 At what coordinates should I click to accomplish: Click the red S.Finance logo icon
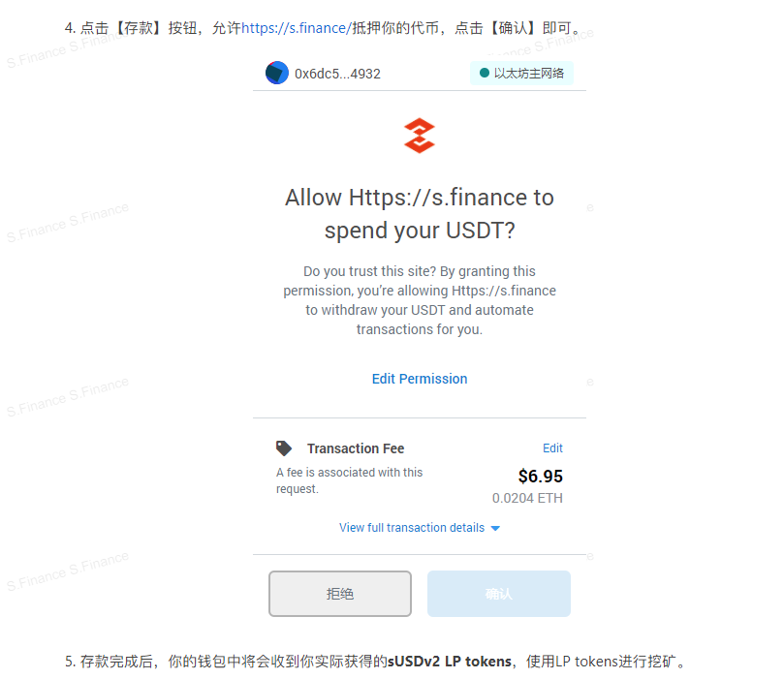420,136
